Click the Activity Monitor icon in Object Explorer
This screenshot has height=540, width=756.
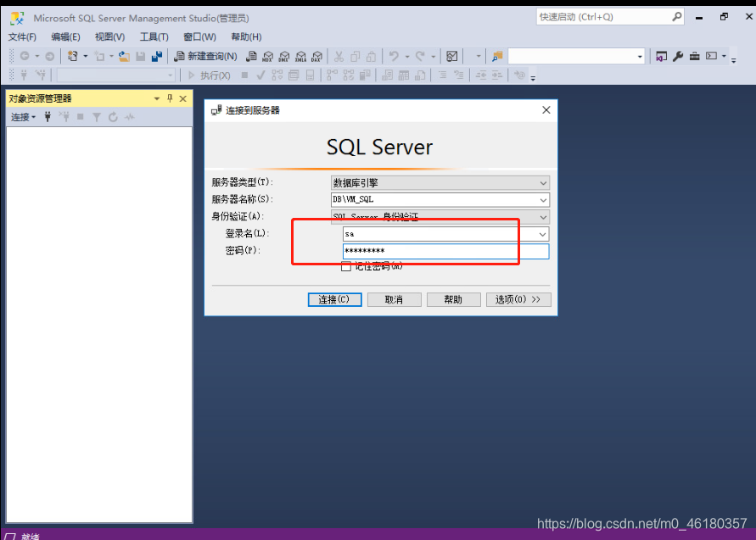click(129, 117)
